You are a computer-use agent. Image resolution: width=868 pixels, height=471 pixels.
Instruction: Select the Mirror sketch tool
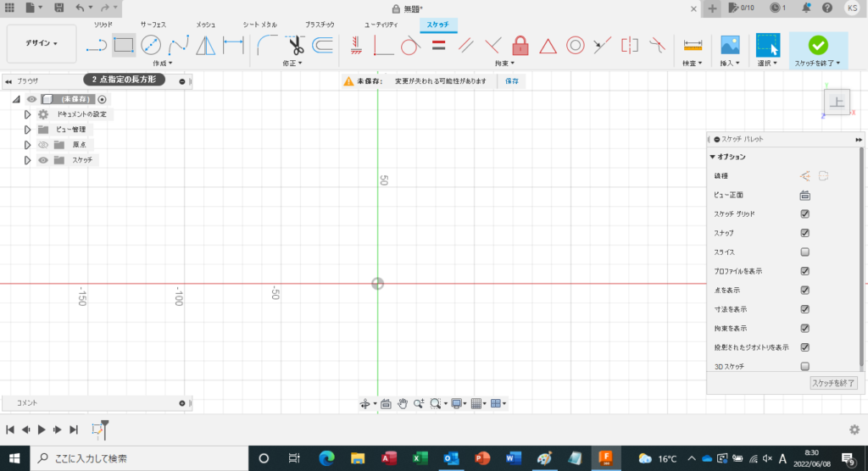[x=205, y=46]
